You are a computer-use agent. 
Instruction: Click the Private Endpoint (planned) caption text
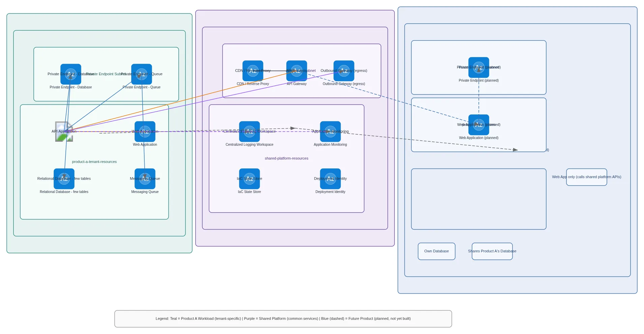pyautogui.click(x=479, y=81)
